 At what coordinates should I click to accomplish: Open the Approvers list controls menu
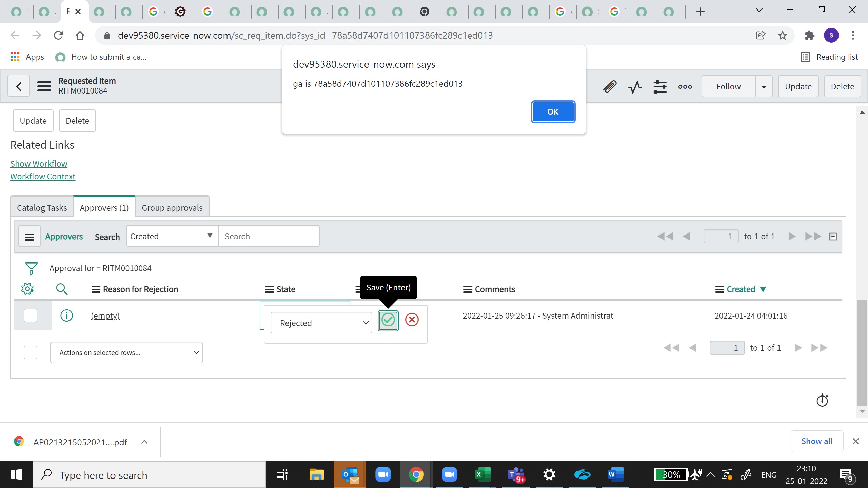click(x=29, y=237)
